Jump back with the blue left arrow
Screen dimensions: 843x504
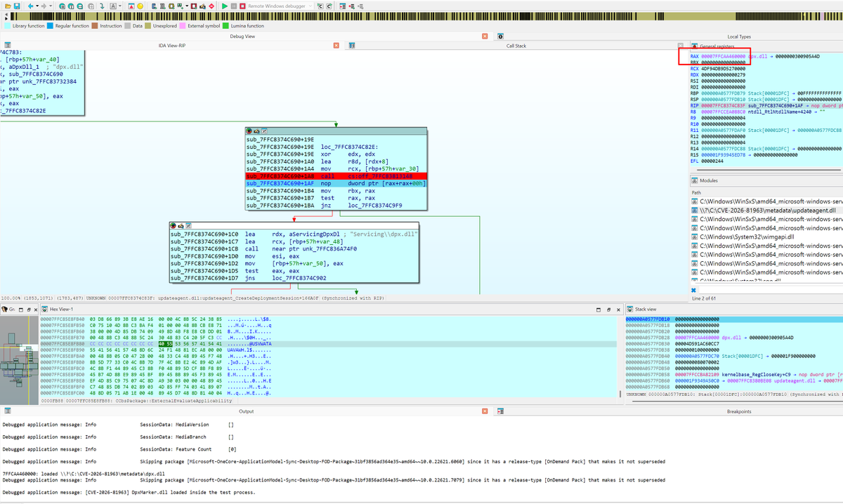30,6
